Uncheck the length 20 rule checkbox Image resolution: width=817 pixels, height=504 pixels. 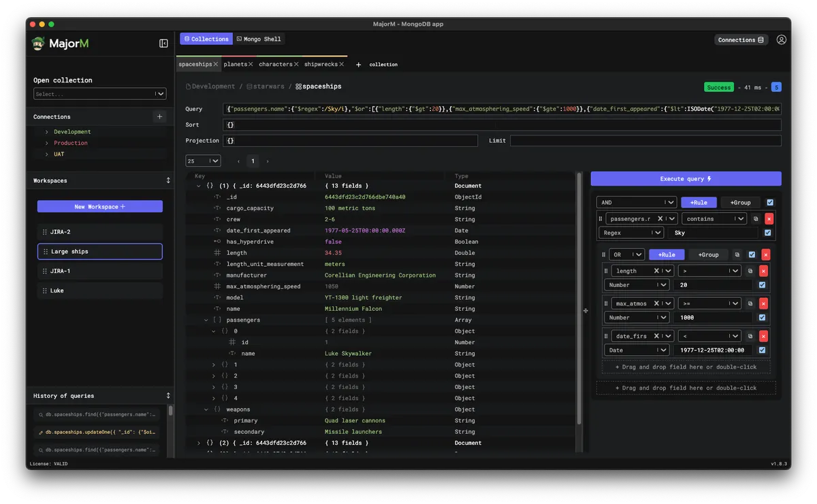click(762, 285)
